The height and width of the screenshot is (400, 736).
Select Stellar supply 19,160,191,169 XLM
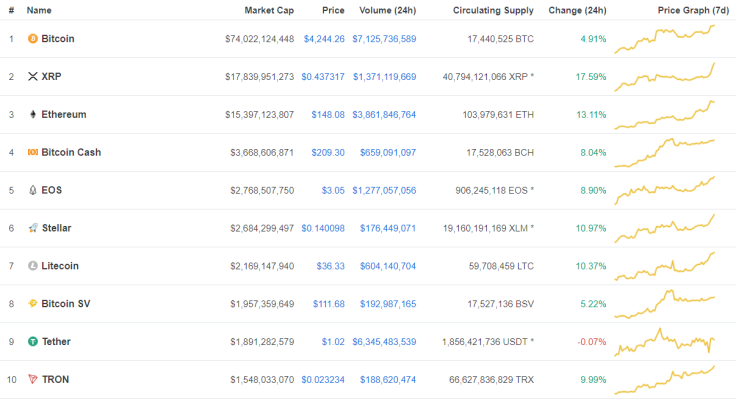click(x=489, y=228)
